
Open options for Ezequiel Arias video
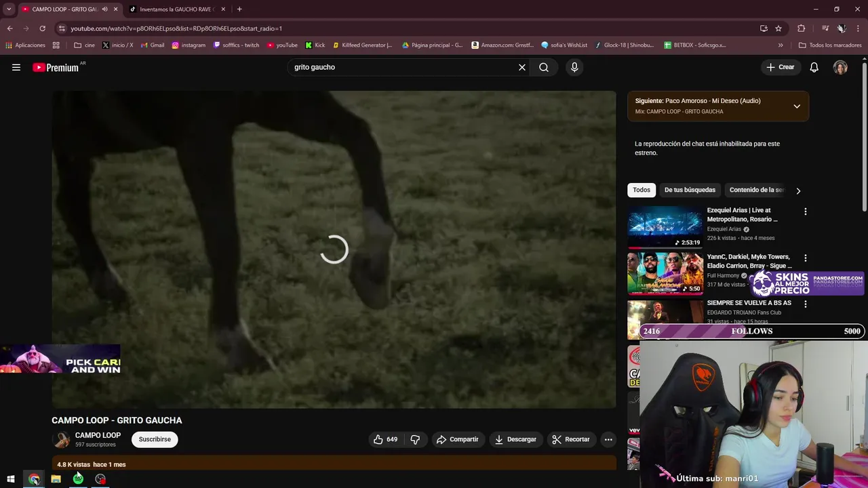click(805, 211)
